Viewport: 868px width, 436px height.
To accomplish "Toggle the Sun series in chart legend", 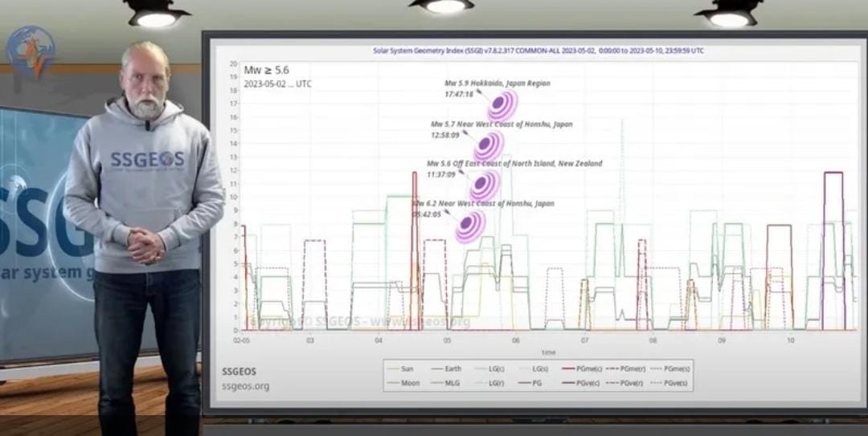I will 401,369.
